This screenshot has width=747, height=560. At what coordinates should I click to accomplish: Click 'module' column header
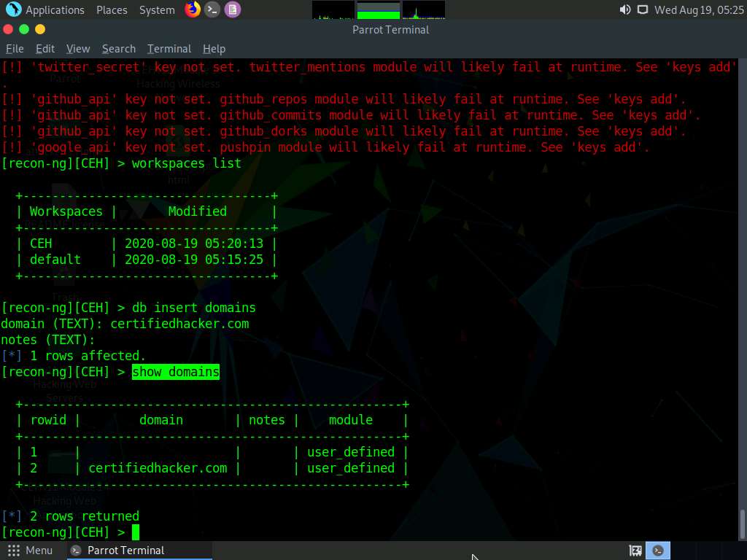pos(351,420)
